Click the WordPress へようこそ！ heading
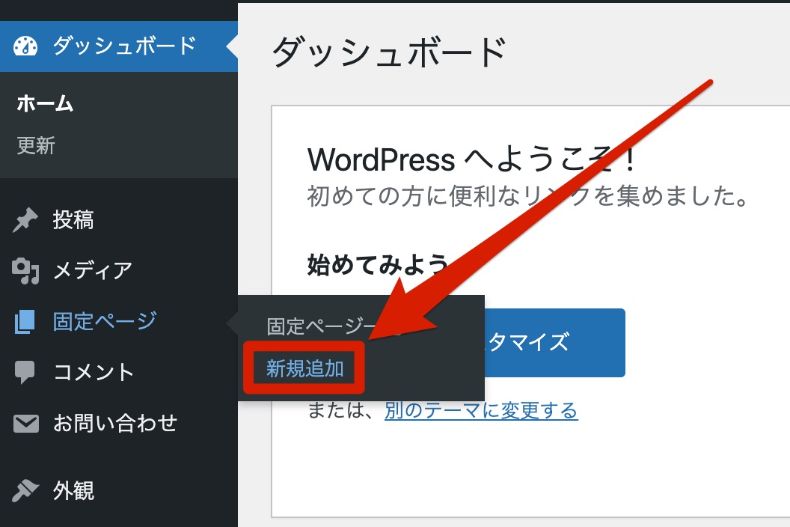The image size is (790, 527). pos(472,159)
